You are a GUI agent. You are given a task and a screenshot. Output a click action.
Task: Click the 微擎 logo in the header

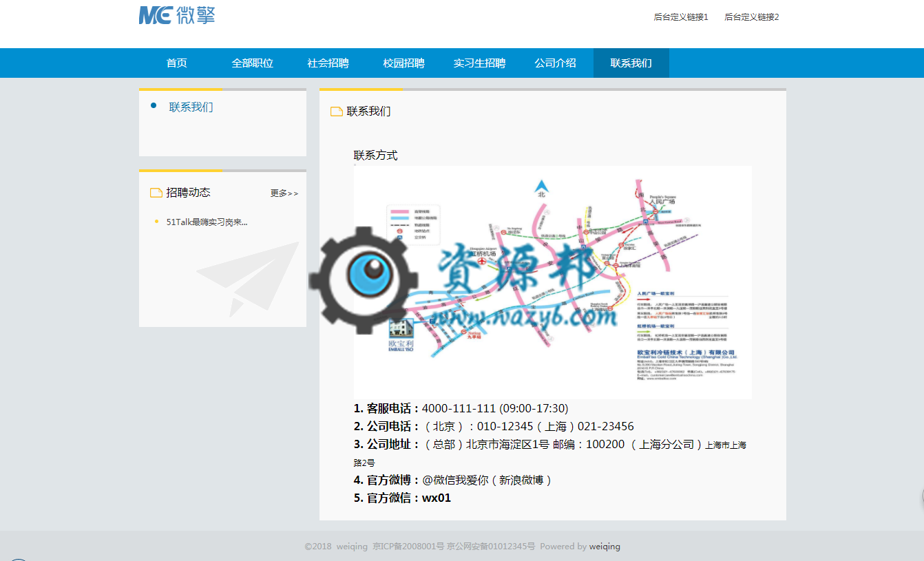(x=177, y=14)
